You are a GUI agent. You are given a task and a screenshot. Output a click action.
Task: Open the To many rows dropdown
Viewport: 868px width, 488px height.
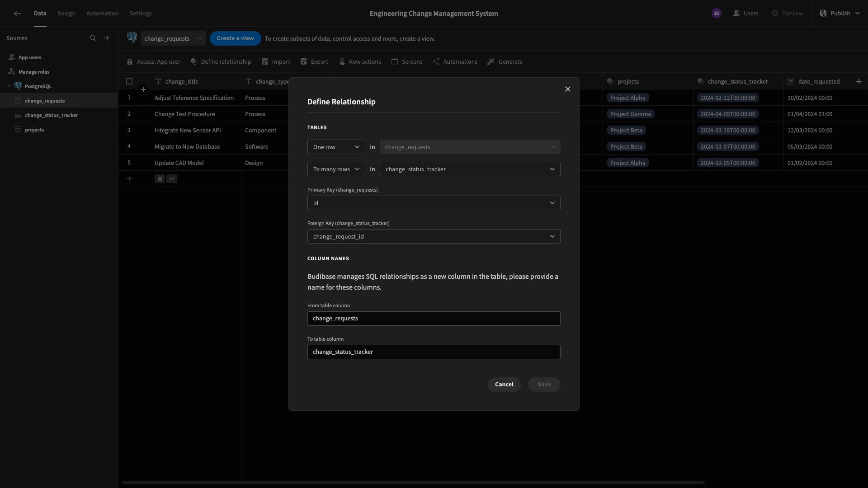(x=336, y=169)
